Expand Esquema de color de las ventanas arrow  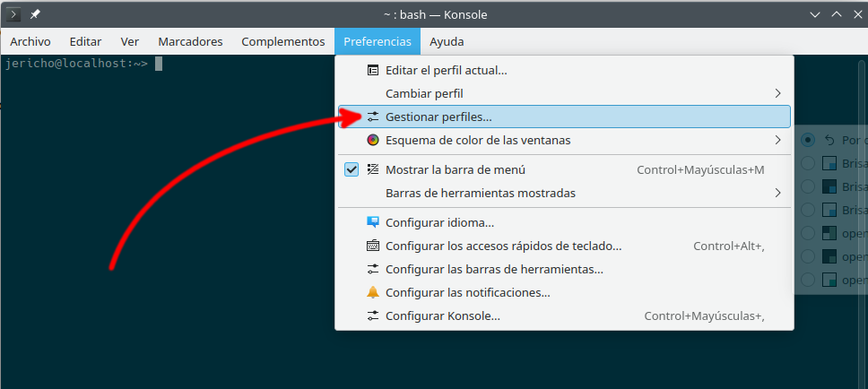tap(777, 140)
